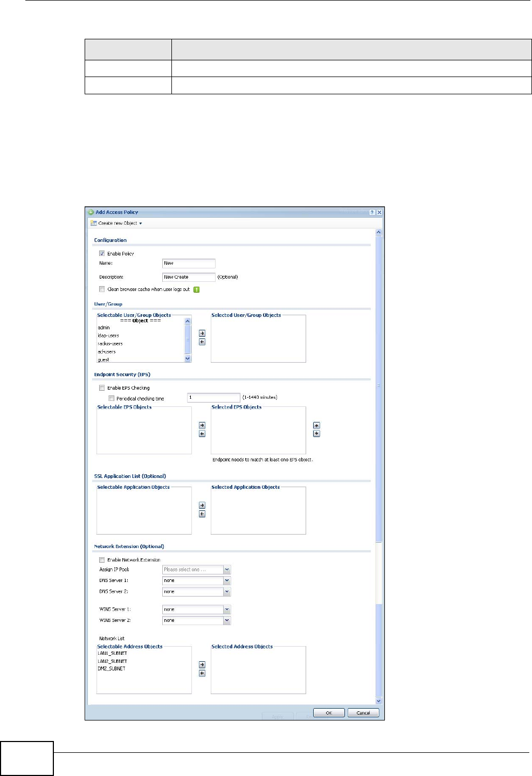Viewport: 532px width, 776px height.
Task: Enable EPS Checking checkbox
Action: (x=102, y=388)
